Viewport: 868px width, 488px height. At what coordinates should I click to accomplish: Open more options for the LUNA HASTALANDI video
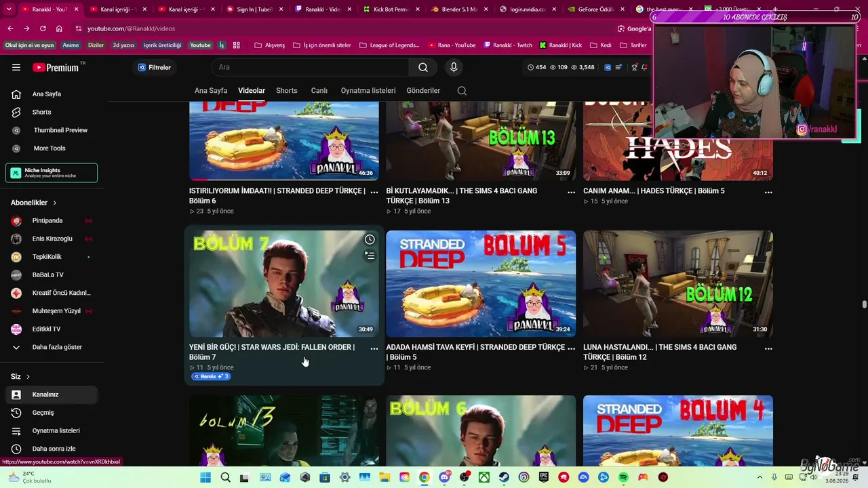[x=768, y=348]
